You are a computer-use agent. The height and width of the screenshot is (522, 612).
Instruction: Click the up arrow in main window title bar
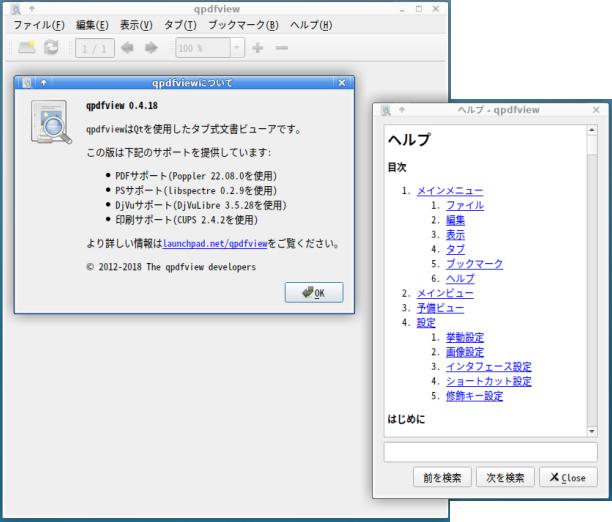32,9
